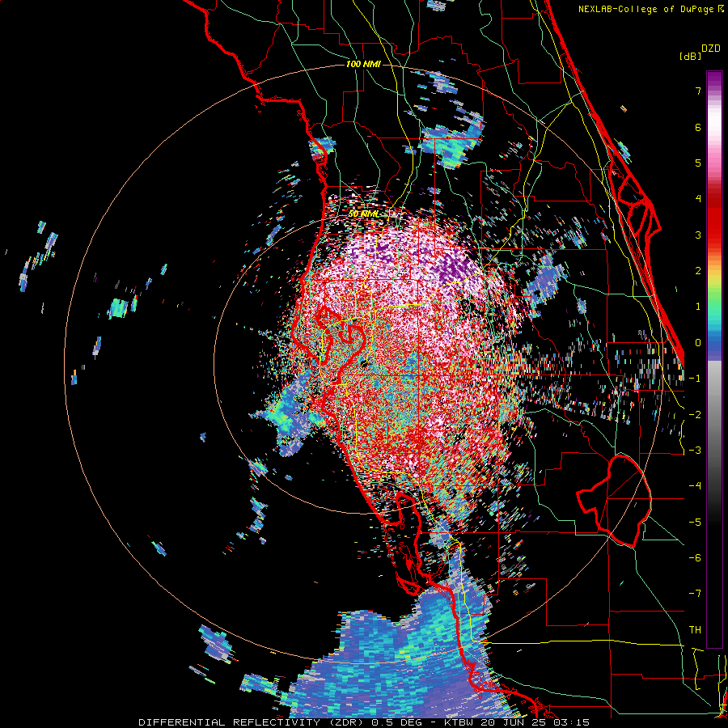Click the TH label on the color scale
The image size is (728, 728).
coord(695,630)
